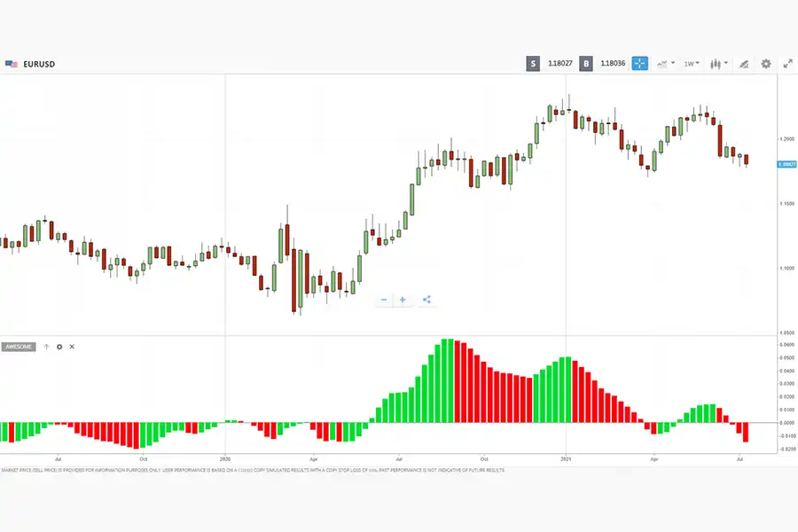Click the Sell (S) button
The height and width of the screenshot is (532, 798).
point(533,64)
